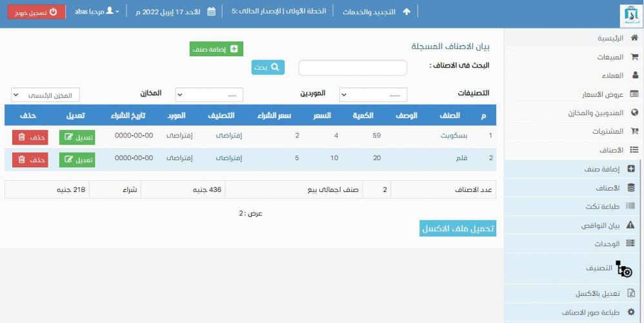This screenshot has width=644, height=323.
Task: Click the Excel file icon beside تعديل بالاكسل
Action: pyautogui.click(x=631, y=293)
